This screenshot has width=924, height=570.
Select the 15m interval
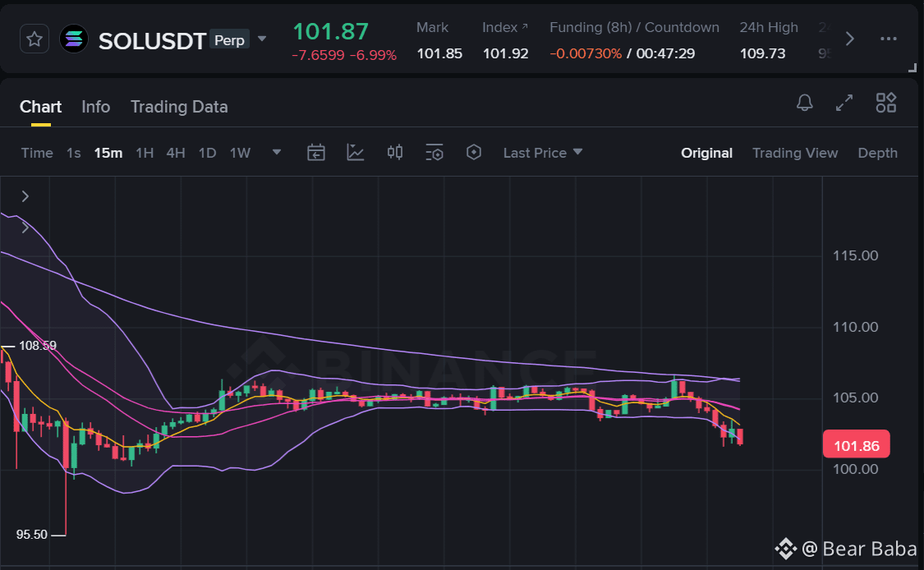pos(108,154)
